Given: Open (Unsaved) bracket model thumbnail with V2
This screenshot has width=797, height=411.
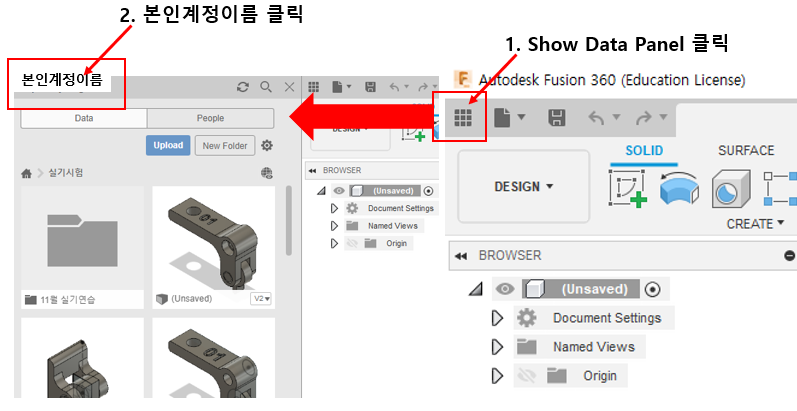Looking at the screenshot, I should pyautogui.click(x=213, y=239).
